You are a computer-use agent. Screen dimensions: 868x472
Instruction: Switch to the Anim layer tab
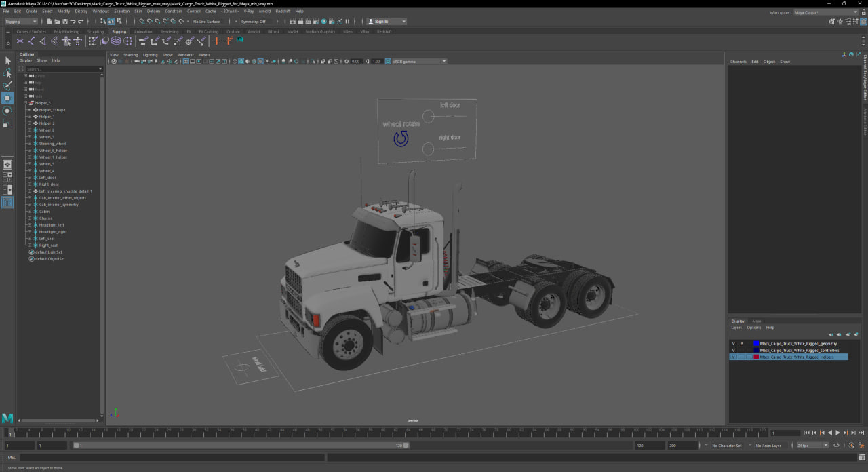757,321
